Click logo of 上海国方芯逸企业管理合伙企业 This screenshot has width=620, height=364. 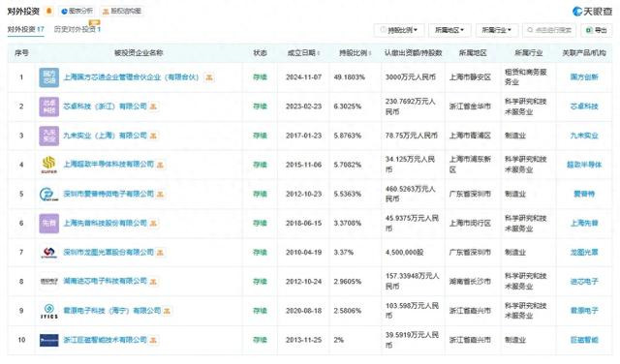49,77
